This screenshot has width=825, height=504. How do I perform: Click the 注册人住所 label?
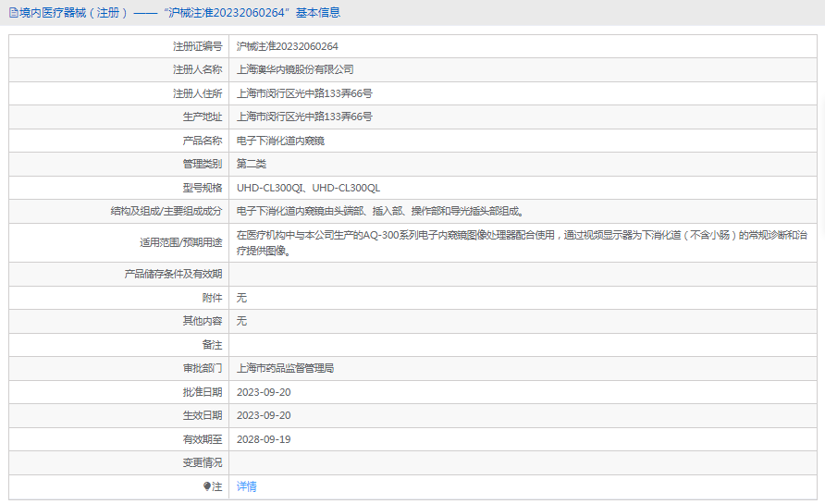(197, 93)
